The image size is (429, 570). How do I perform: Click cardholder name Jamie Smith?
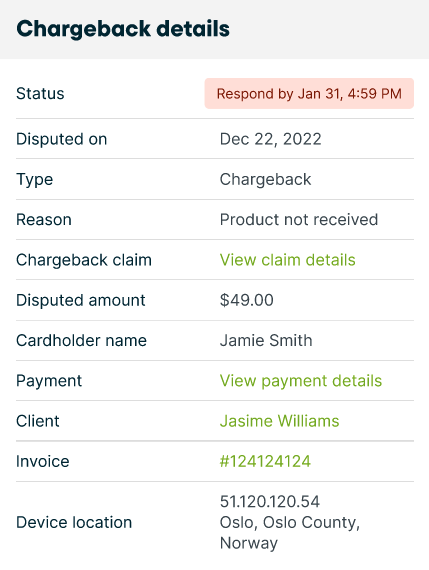266,341
